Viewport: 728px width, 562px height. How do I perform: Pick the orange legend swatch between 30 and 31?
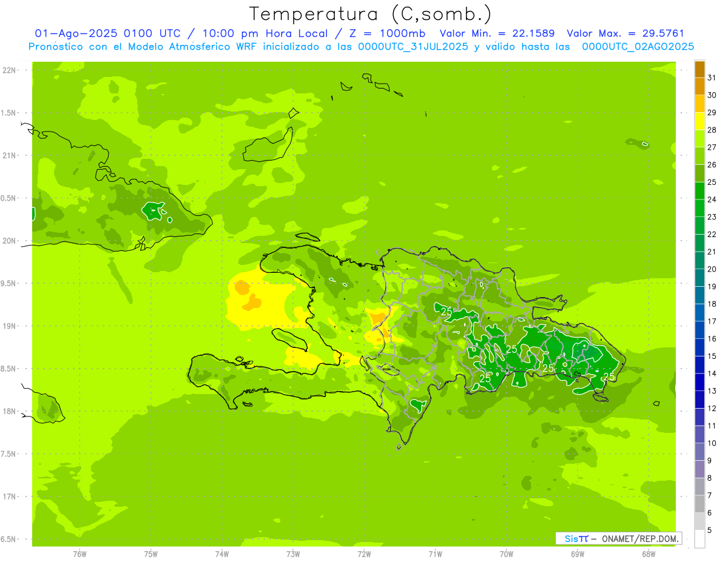699,86
